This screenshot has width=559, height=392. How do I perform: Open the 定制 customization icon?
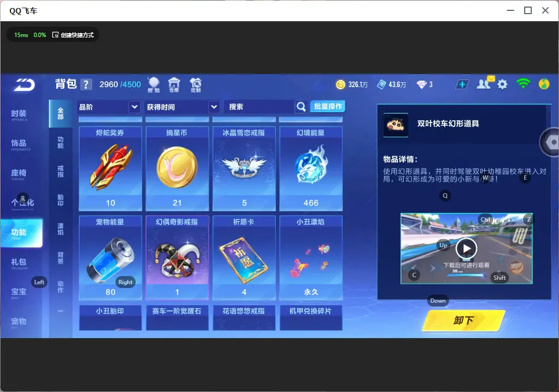[x=196, y=85]
